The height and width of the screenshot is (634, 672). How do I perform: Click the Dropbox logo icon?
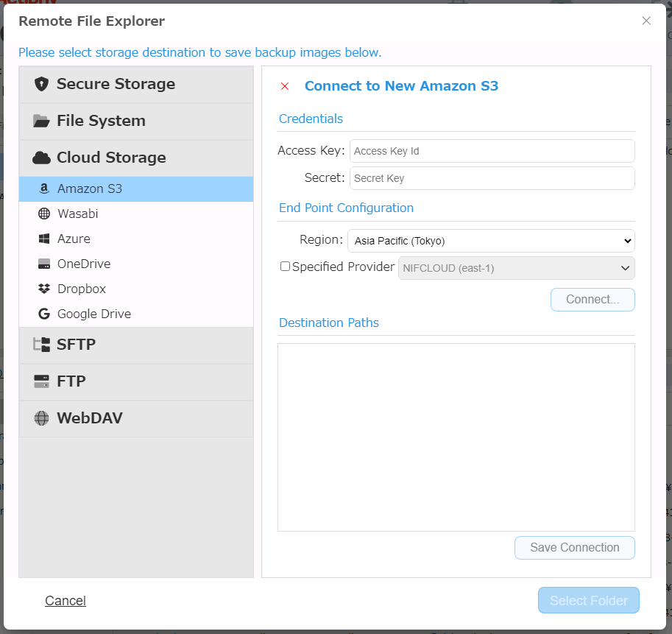pos(44,289)
